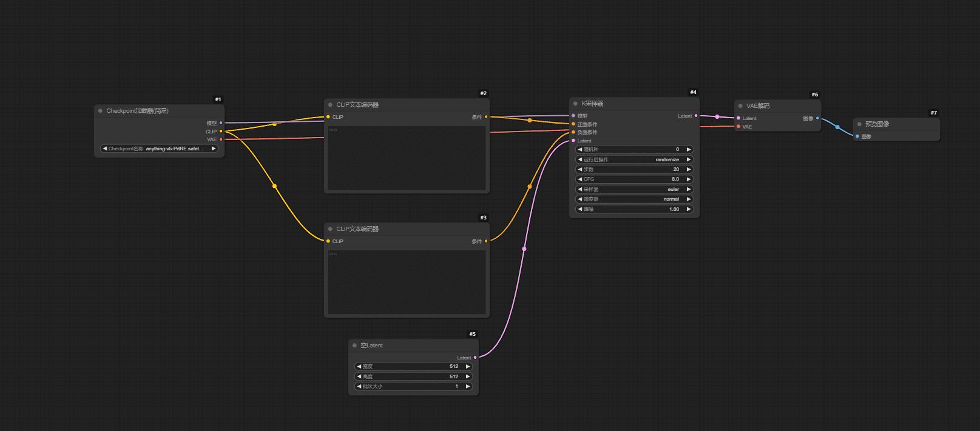The width and height of the screenshot is (980, 431).
Task: Click Latent input socket on K采样器
Action: [573, 141]
